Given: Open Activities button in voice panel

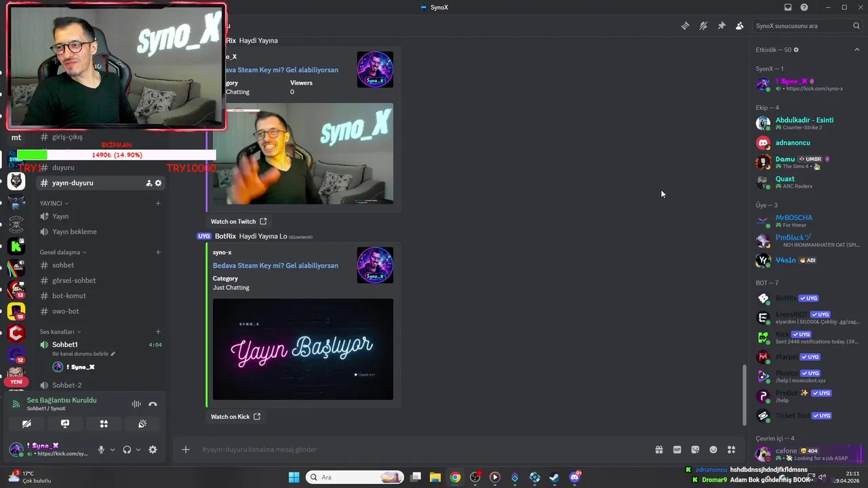Looking at the screenshot, I should coord(104,424).
